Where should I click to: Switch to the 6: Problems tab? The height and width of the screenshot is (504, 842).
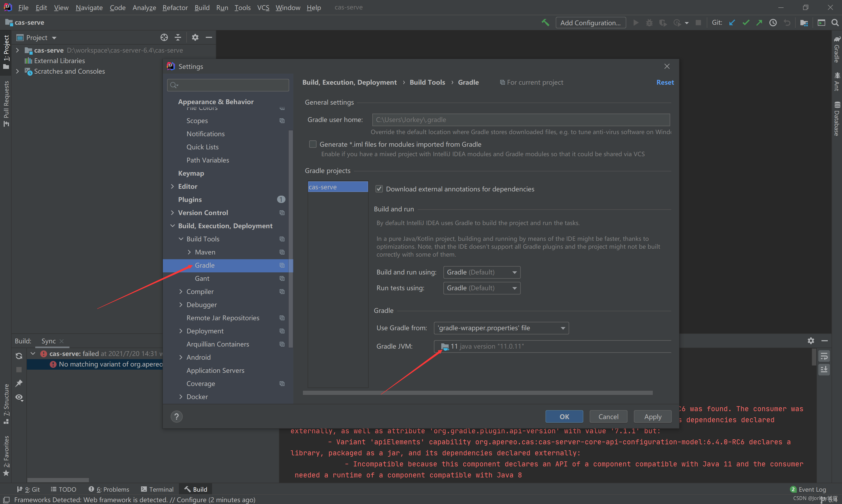(x=109, y=489)
